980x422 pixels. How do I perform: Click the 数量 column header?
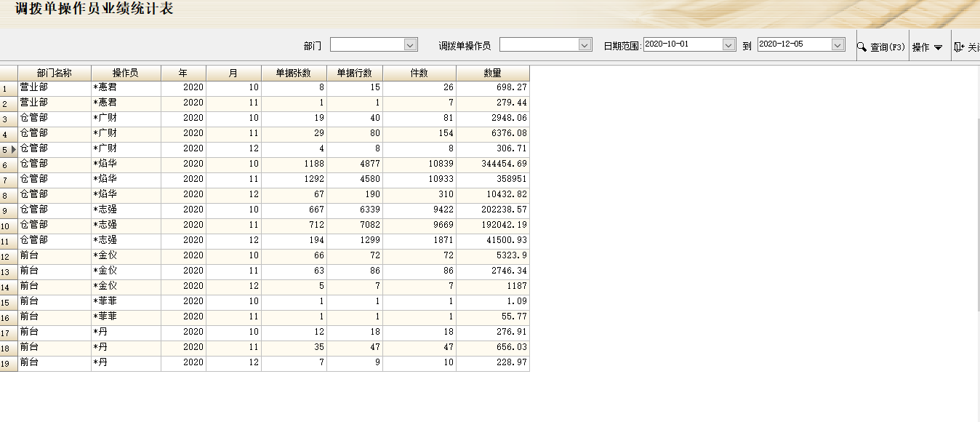(493, 73)
